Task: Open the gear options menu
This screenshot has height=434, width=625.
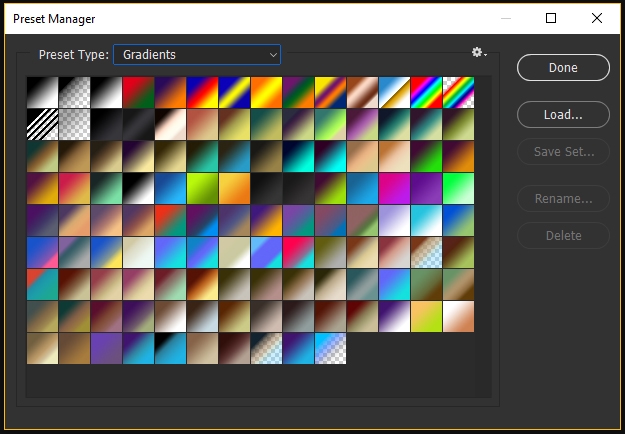Action: pos(479,53)
